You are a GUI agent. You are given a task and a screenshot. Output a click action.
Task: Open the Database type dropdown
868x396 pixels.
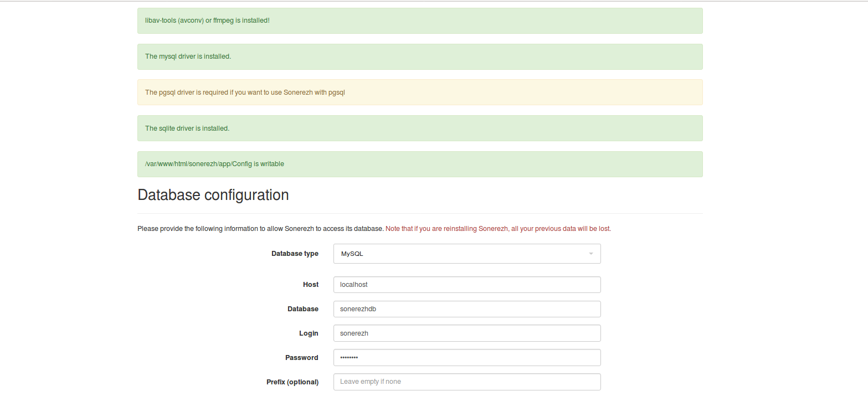click(x=467, y=254)
